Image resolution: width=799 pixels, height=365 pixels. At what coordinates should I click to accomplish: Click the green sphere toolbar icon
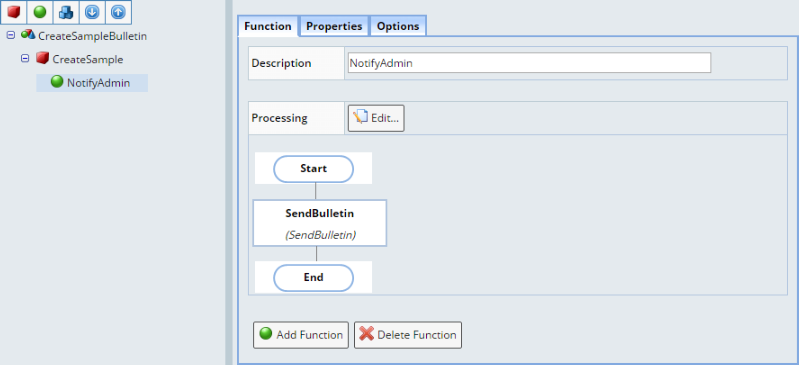pyautogui.click(x=40, y=12)
